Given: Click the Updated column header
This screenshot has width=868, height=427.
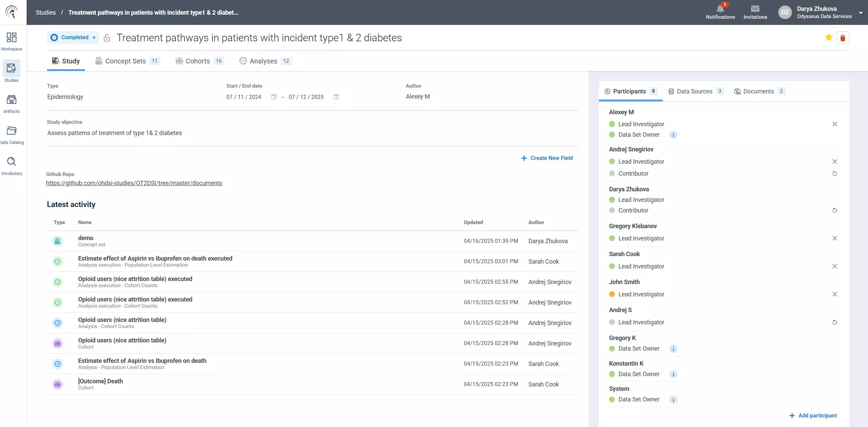Looking at the screenshot, I should 473,222.
